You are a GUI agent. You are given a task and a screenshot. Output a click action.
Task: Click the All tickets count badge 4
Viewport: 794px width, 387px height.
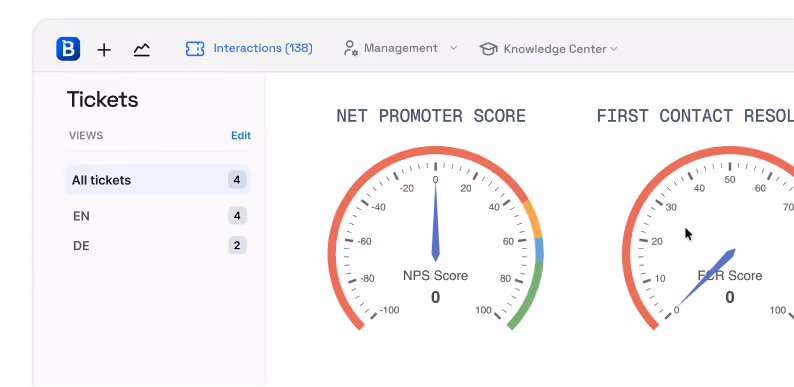(237, 180)
